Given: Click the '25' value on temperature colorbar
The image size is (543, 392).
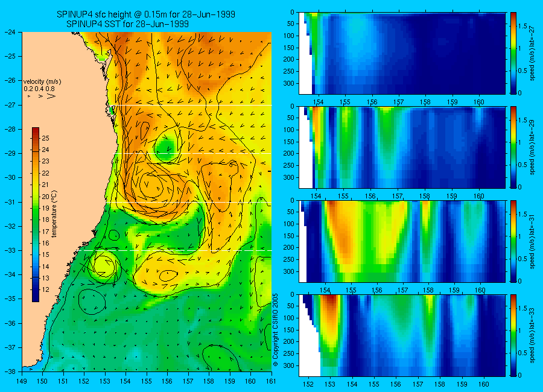Looking at the screenshot, I should (x=45, y=138).
